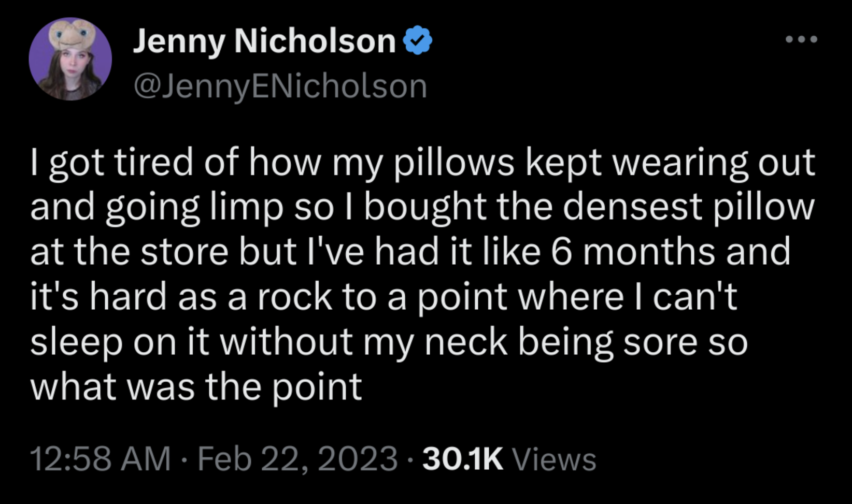
Task: Click the Jenny Nicholson display name
Action: [x=264, y=40]
